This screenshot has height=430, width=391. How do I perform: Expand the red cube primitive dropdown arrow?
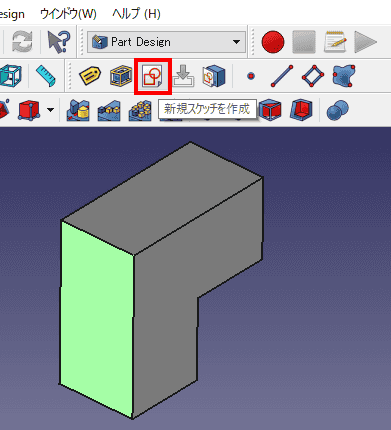tap(50, 110)
